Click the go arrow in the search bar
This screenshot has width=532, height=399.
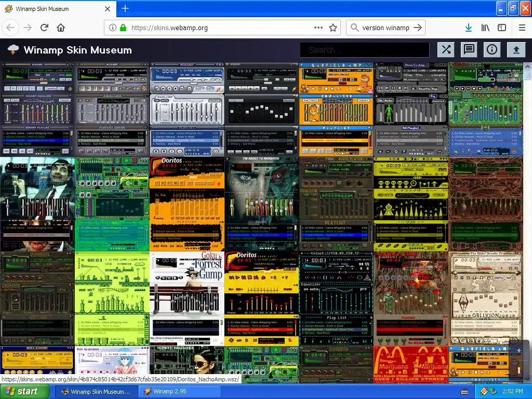coord(418,28)
